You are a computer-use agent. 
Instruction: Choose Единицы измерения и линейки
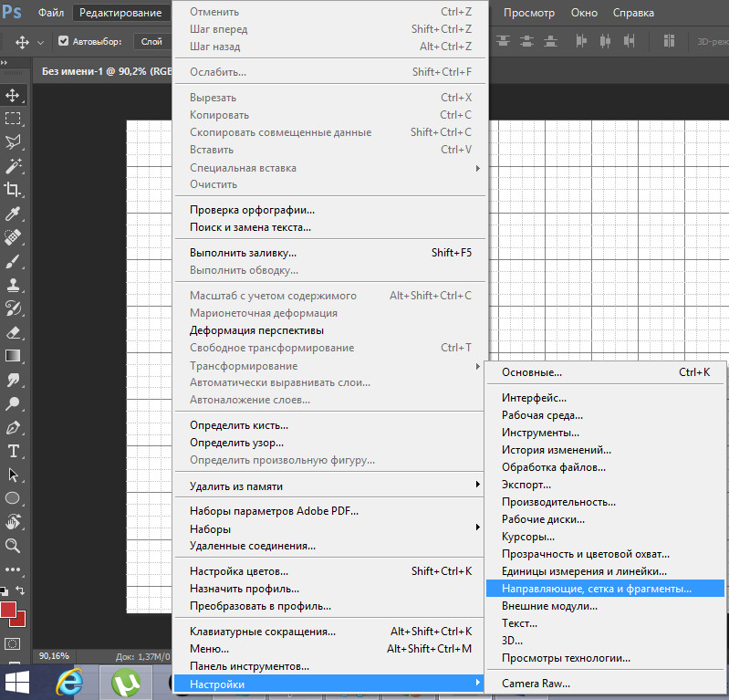tap(605, 571)
